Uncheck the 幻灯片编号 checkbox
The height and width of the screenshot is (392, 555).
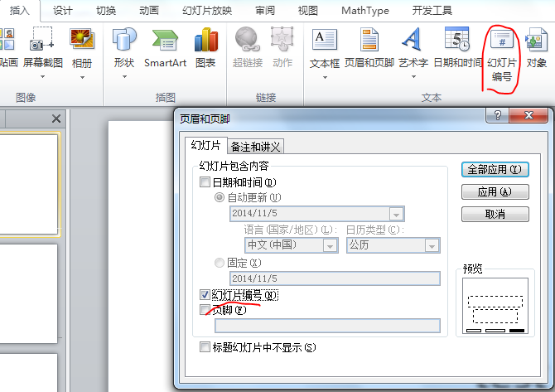click(205, 294)
